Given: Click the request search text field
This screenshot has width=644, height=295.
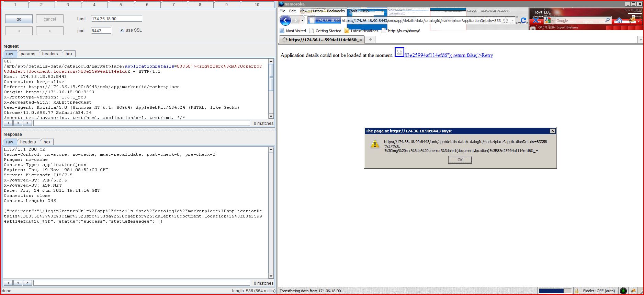Looking at the screenshot, I should (x=142, y=123).
